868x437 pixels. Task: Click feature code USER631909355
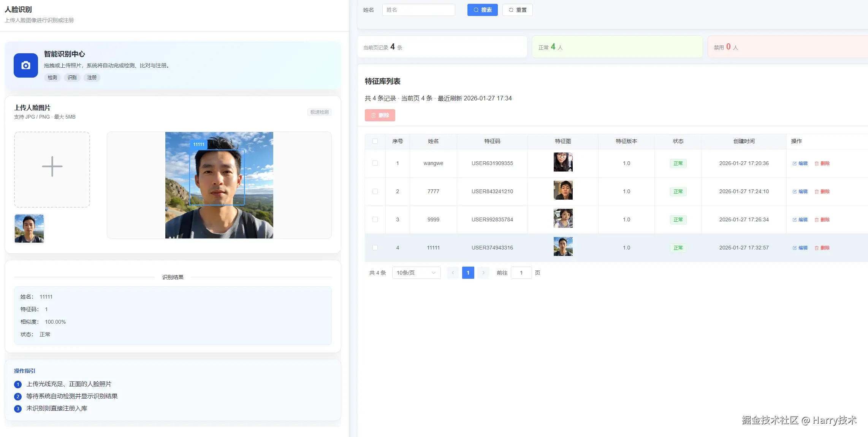pyautogui.click(x=492, y=163)
